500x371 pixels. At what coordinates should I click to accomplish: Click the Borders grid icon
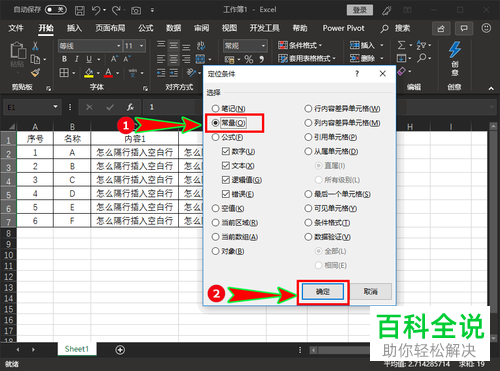tap(64, 72)
